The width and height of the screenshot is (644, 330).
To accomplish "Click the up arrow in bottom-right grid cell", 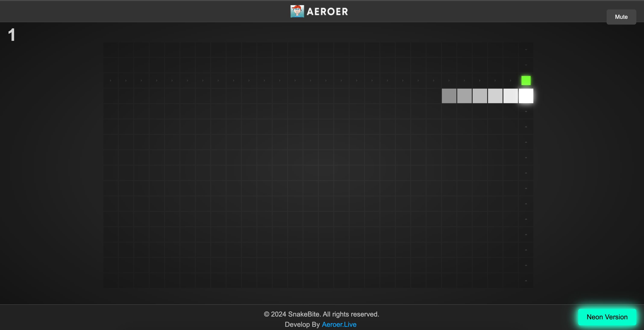I will click(526, 280).
